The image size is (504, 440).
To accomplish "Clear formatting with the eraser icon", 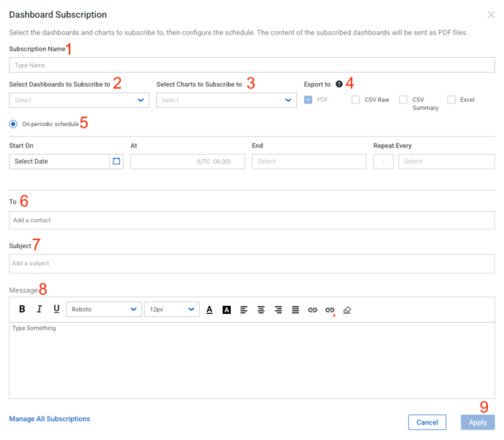I will (x=347, y=310).
